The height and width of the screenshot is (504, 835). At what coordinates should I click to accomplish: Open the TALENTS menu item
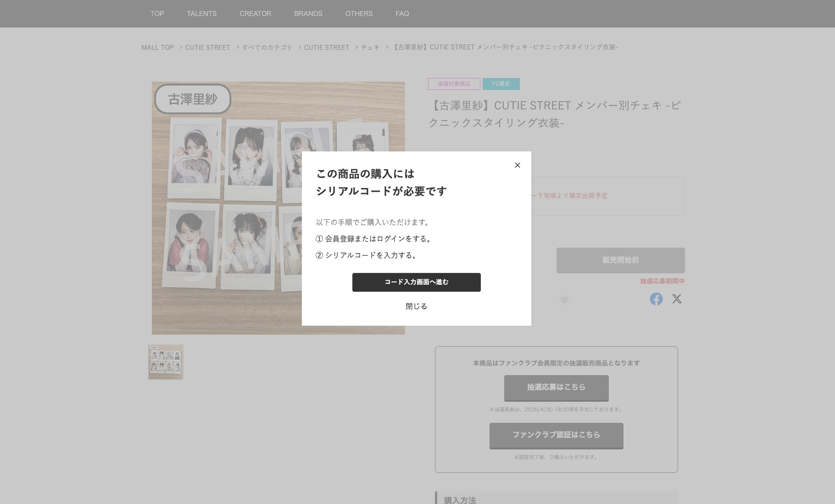coord(201,14)
